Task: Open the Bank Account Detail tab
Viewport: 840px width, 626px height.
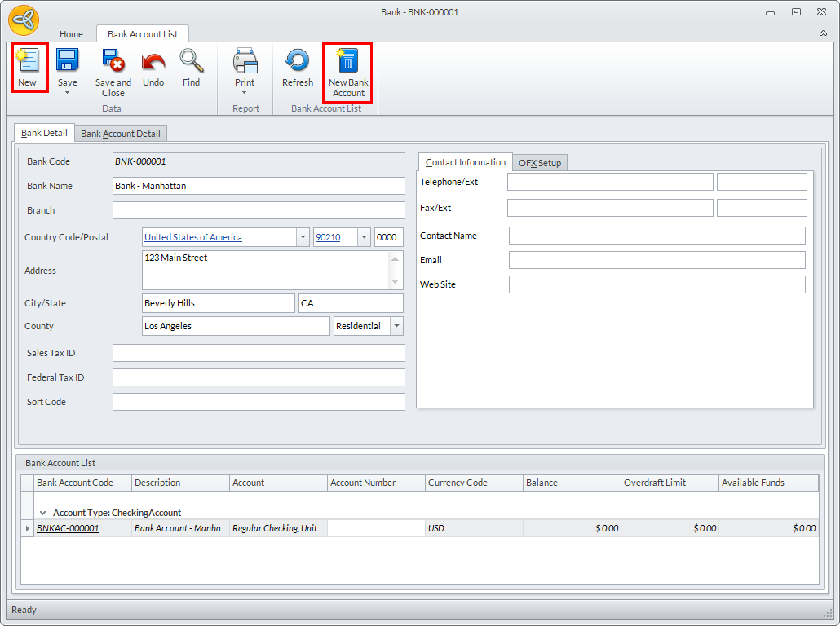Action: (x=121, y=134)
